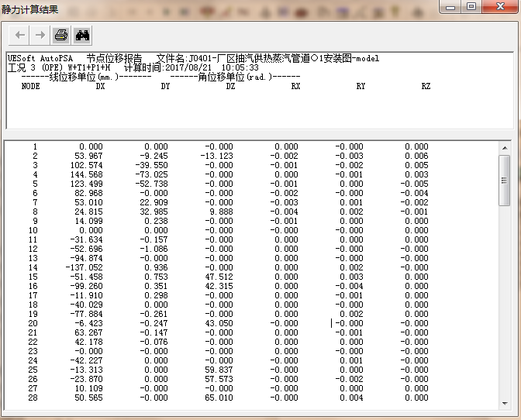521x420 pixels.
Task: Click the back arrow toolbar icon
Action: coord(20,35)
